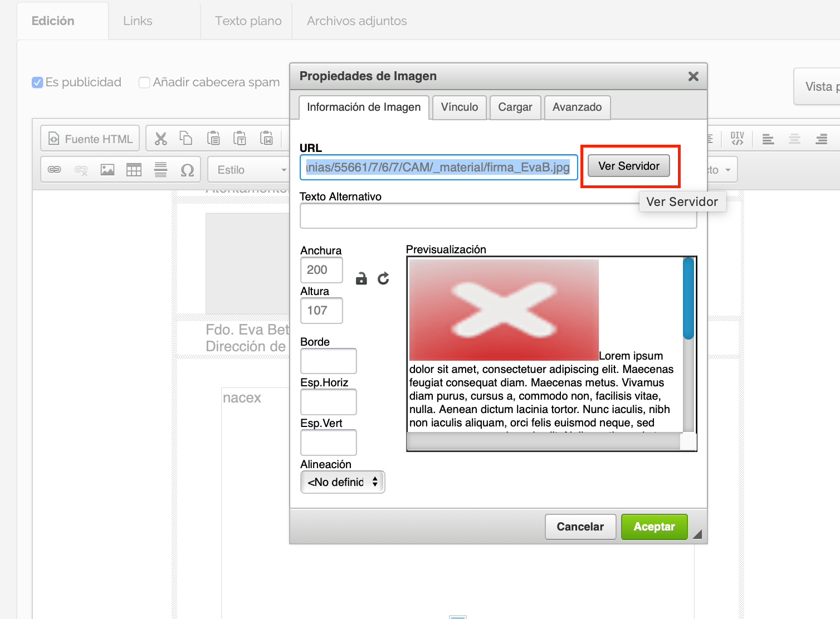Image resolution: width=840 pixels, height=619 pixels.
Task: Click the Insert Table icon
Action: point(134,170)
